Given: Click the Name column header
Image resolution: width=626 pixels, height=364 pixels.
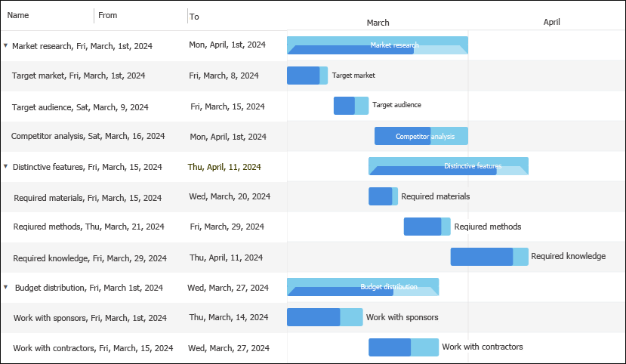Looking at the screenshot, I should (x=18, y=15).
